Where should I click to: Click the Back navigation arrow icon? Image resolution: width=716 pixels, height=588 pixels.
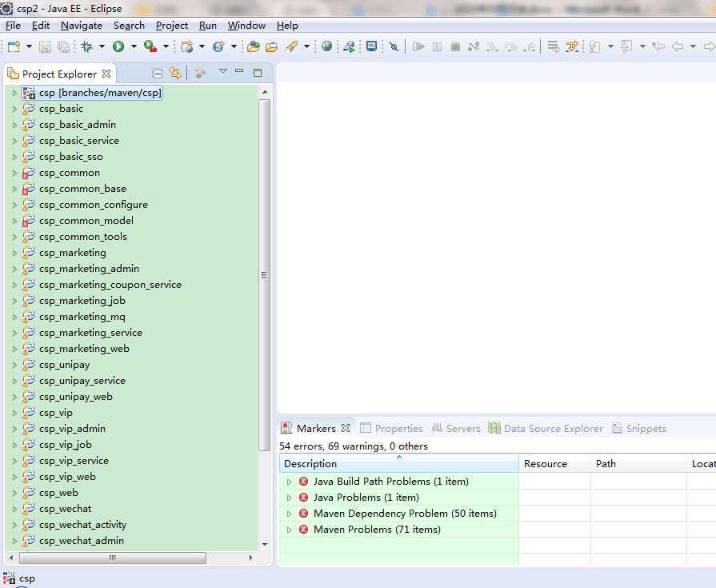point(678,46)
